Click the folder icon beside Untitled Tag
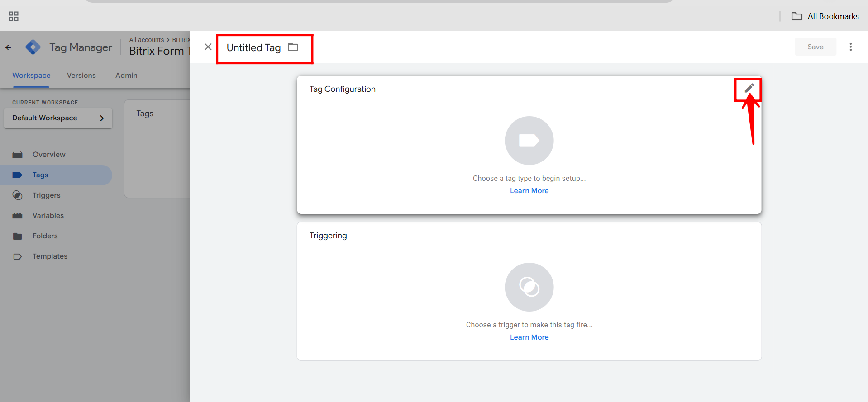This screenshot has height=402, width=868. pyautogui.click(x=293, y=47)
